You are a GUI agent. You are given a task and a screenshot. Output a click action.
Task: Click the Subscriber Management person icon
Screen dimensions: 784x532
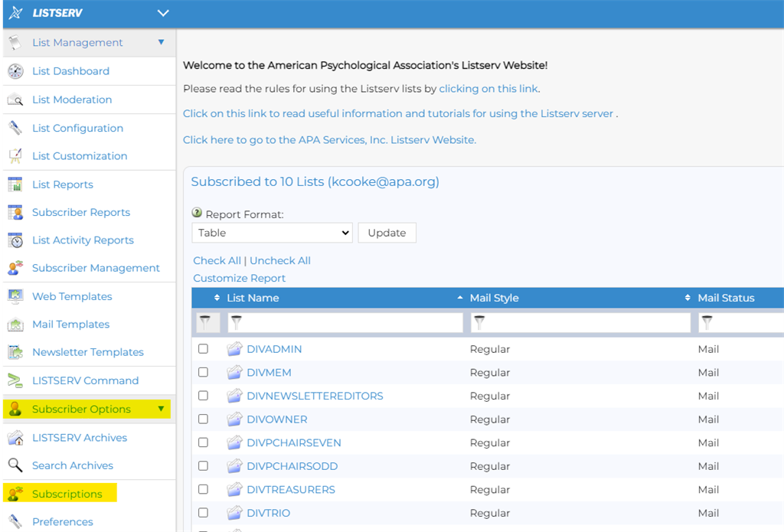pos(15,268)
